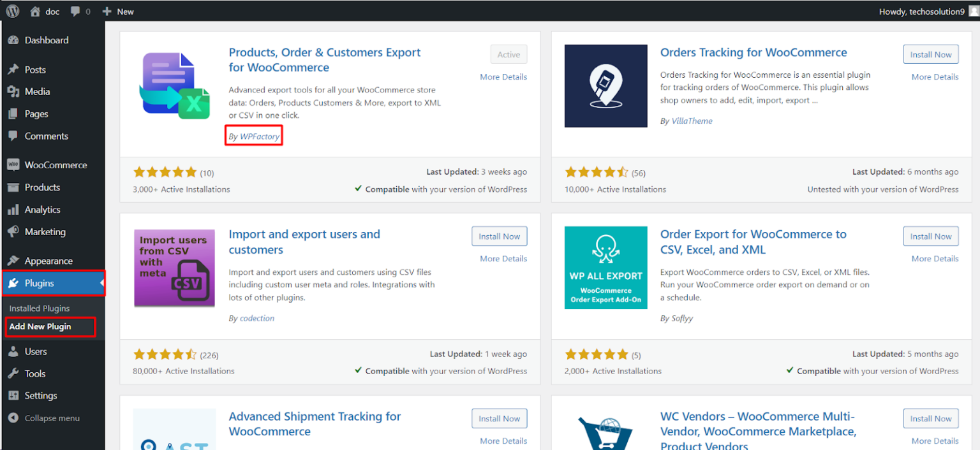Open the Marketing megaphone icon
The height and width of the screenshot is (450, 980).
tap(14, 231)
